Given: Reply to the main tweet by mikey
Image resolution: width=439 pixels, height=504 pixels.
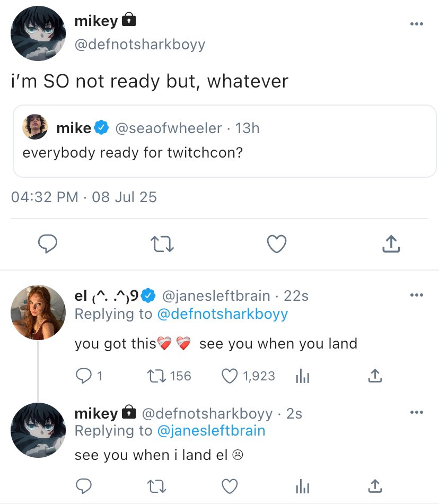Looking at the screenshot, I should click(48, 244).
